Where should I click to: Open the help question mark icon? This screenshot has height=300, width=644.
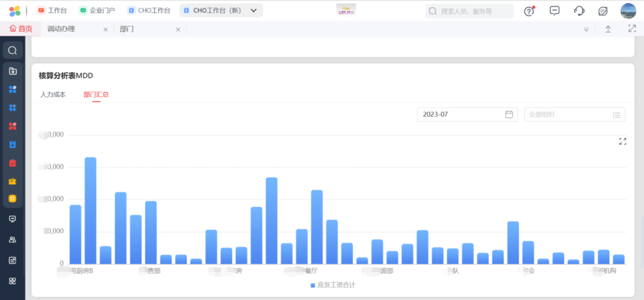click(x=529, y=11)
